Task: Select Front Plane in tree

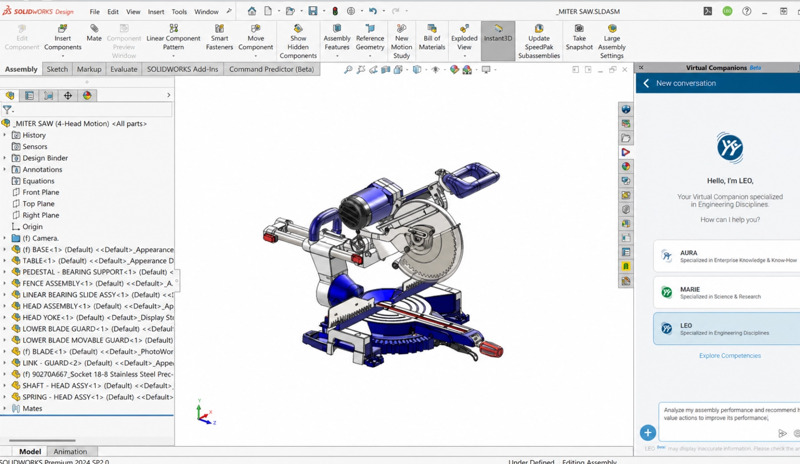Action: click(41, 192)
